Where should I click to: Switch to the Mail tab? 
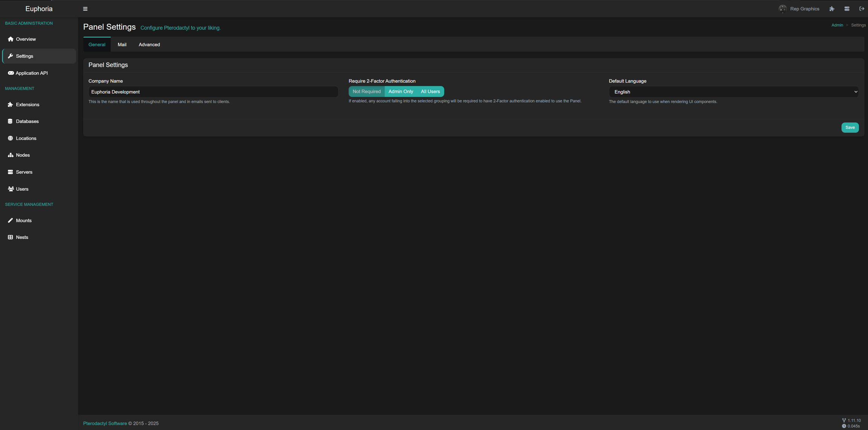coord(122,44)
